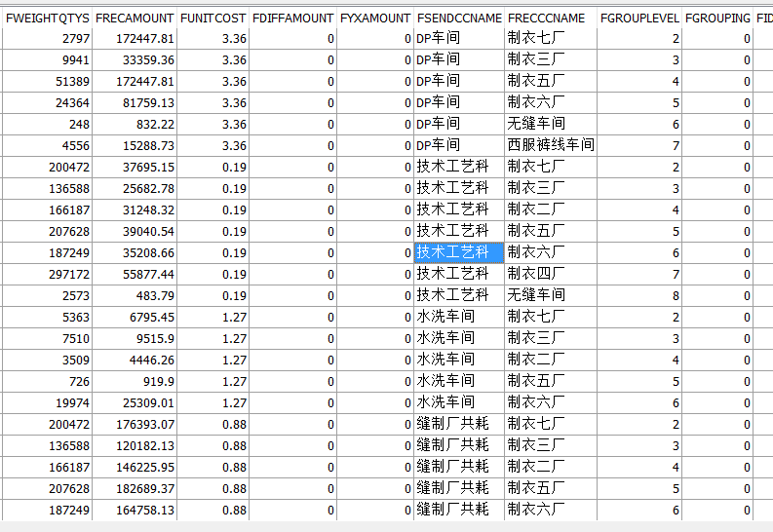
Task: Click the FYXAMOUNT column header
Action: [x=375, y=19]
